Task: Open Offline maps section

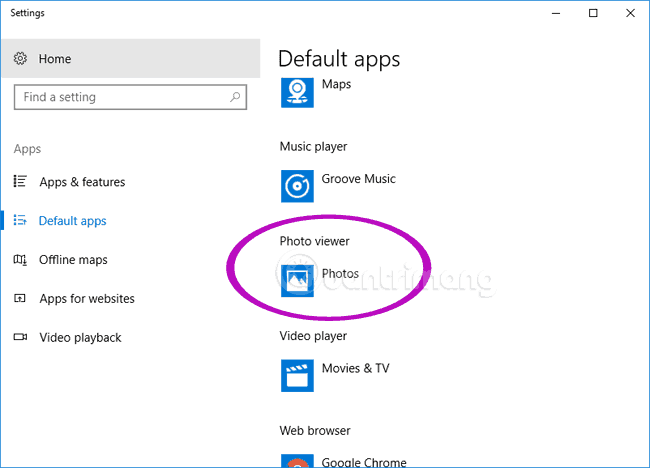Action: pos(73,260)
